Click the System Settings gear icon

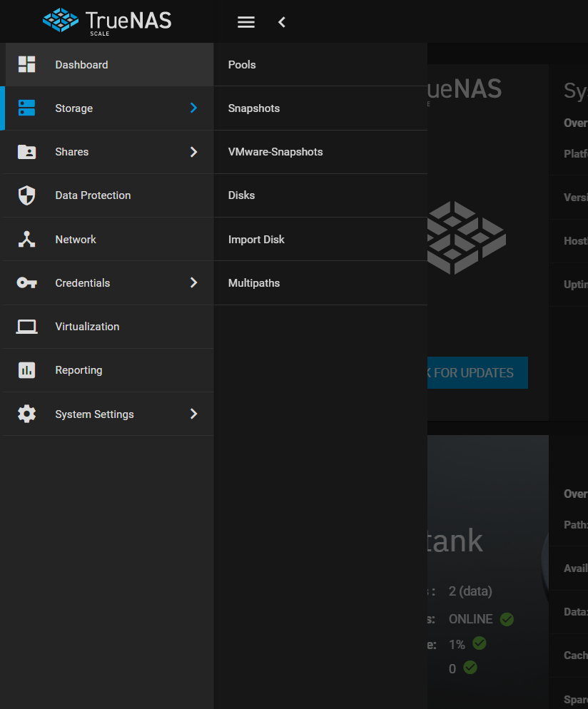tap(26, 414)
